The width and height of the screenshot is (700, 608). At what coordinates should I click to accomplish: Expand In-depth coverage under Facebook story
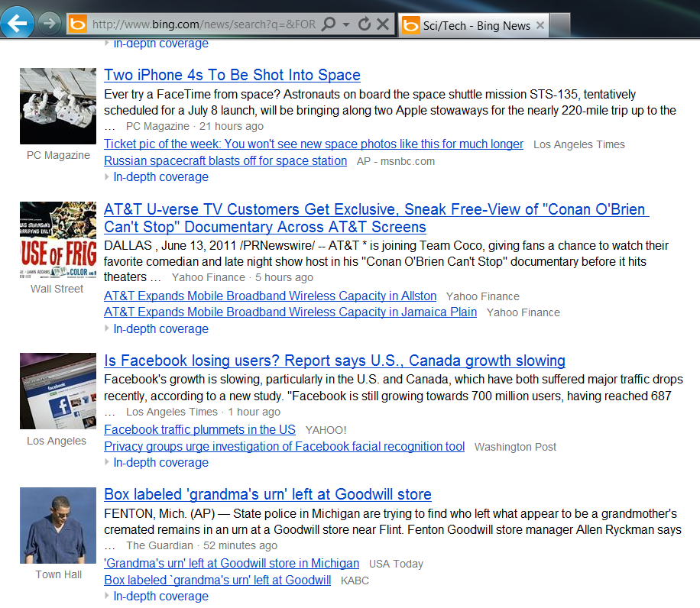point(160,463)
